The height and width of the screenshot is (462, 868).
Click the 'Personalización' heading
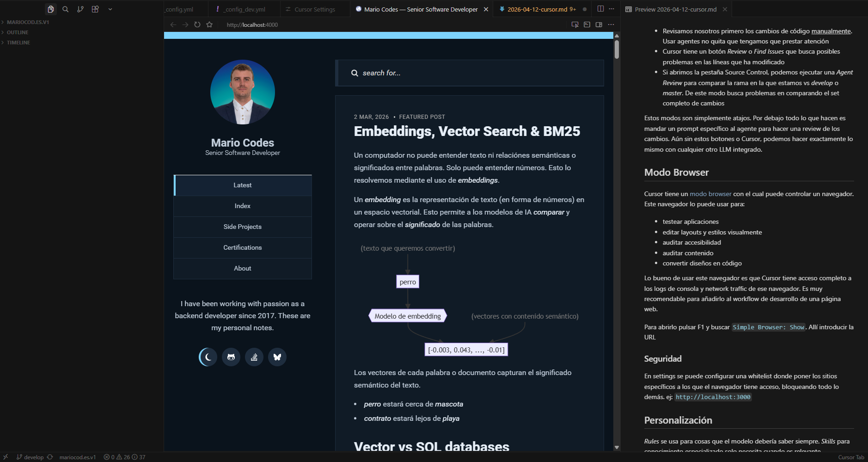tap(678, 420)
